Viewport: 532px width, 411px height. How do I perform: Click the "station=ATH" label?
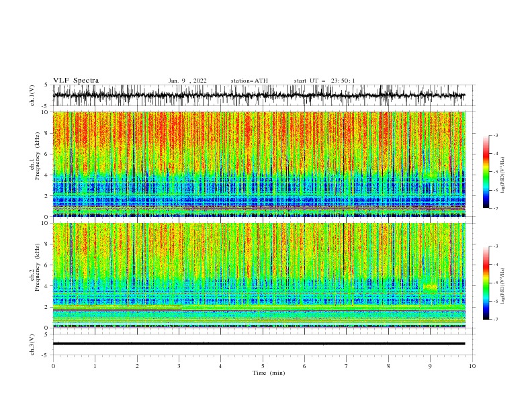click(249, 81)
